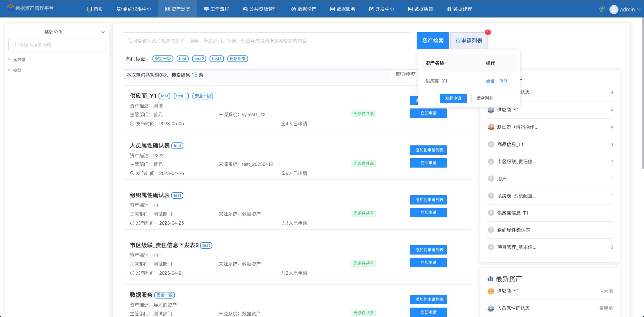Open the 首页 home menu
The height and width of the screenshot is (317, 644).
[95, 9]
